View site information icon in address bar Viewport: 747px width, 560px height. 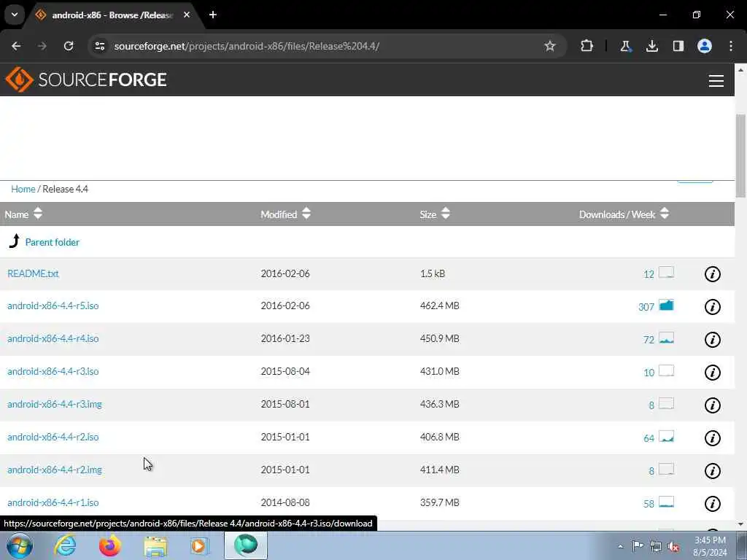[99, 46]
